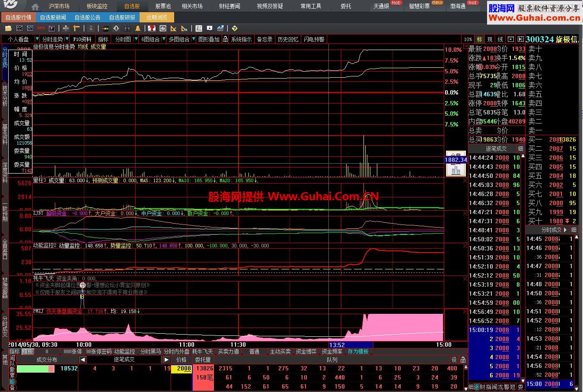Click the left arrow beside 逐笔成交 at the bottom

83,360
